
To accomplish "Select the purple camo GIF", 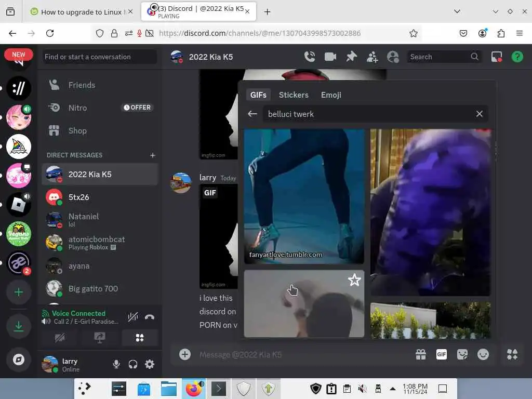I will pos(430,212).
